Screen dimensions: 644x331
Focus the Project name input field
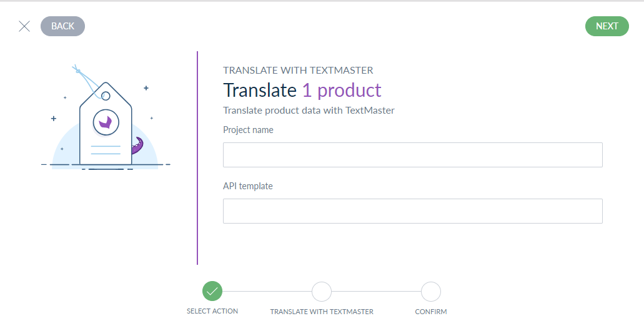(x=413, y=155)
